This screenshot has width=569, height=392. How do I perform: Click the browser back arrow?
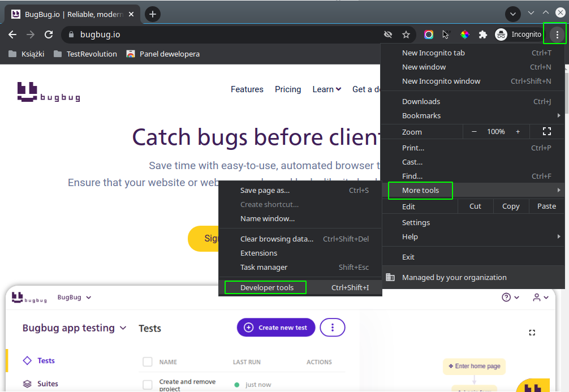click(x=12, y=35)
